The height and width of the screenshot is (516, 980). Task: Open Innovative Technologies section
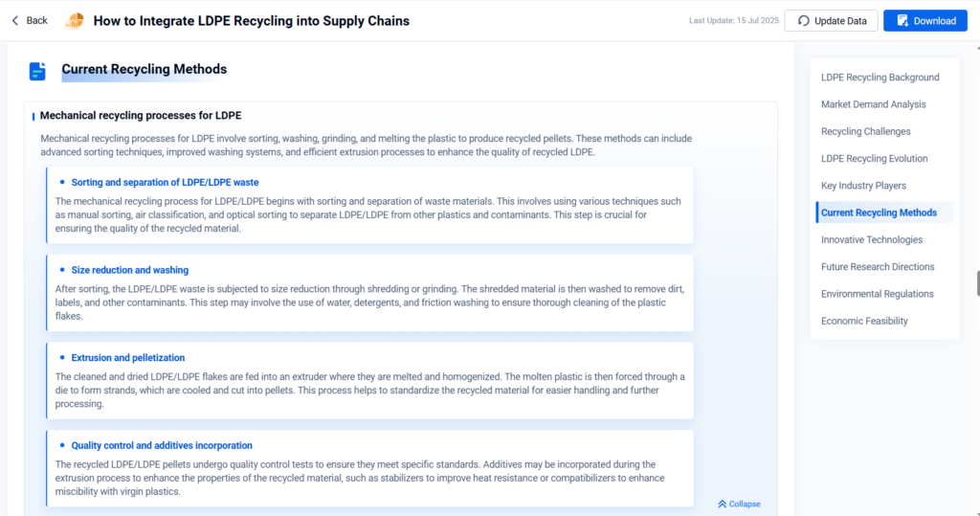click(x=871, y=239)
